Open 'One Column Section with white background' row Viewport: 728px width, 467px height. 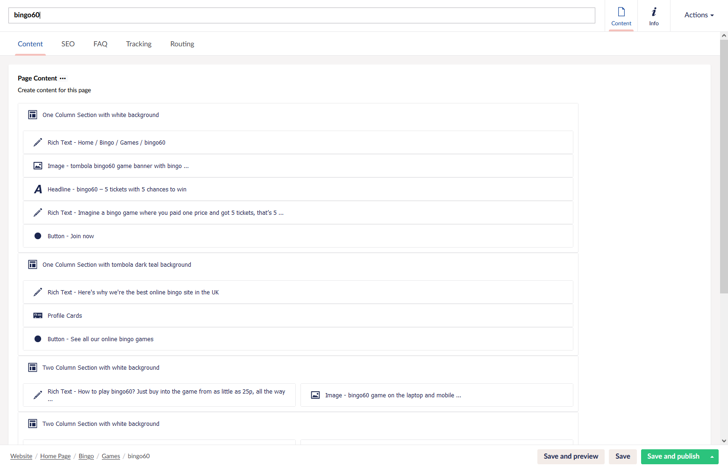click(298, 115)
